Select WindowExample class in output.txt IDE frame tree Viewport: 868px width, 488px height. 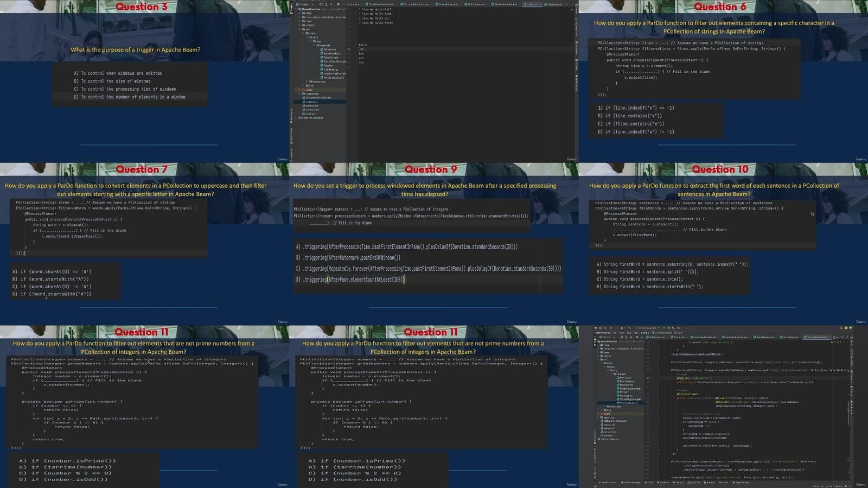(x=333, y=78)
